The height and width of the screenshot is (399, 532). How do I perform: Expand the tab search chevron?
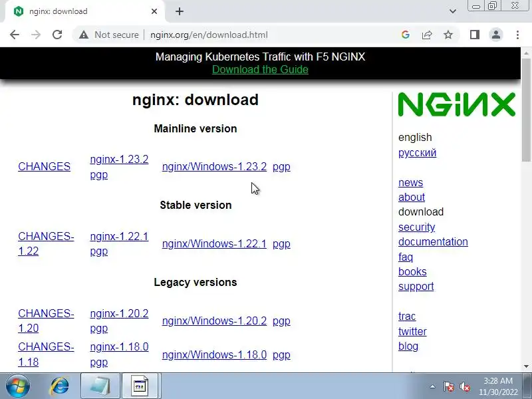tap(453, 11)
